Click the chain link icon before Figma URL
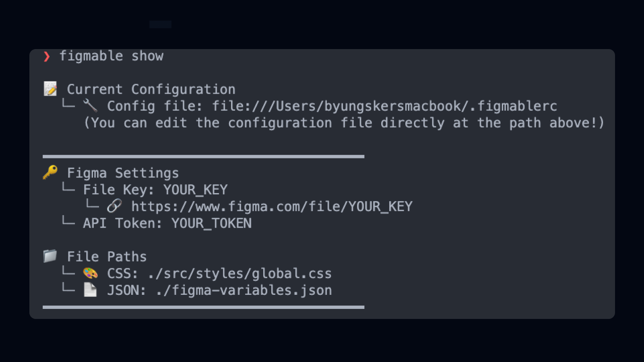Screen dimensions: 644x362 (114, 206)
